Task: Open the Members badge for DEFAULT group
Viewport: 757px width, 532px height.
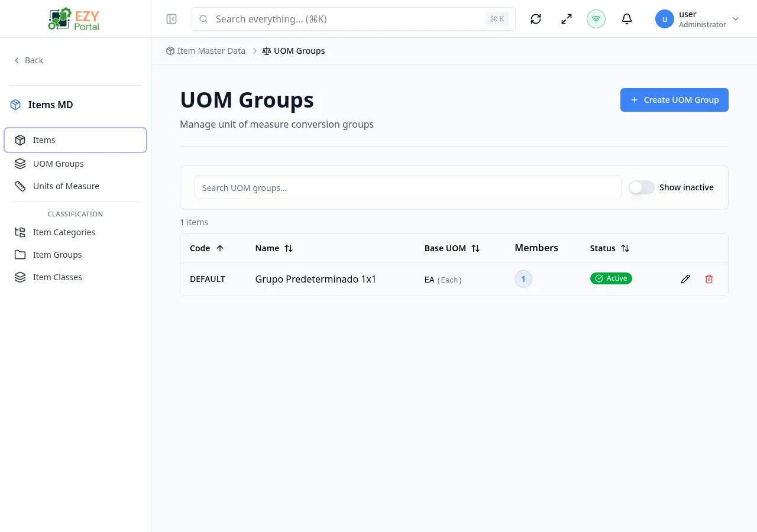Action: pyautogui.click(x=523, y=278)
